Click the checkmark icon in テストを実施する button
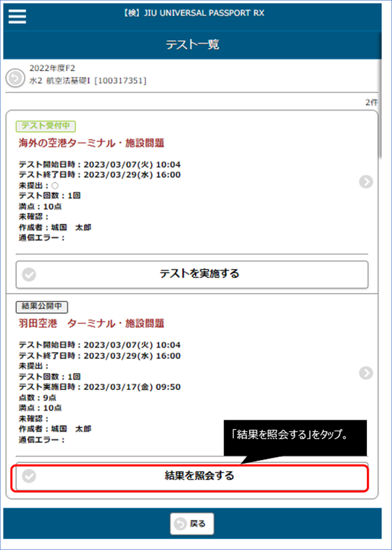The height and width of the screenshot is (550, 392). click(x=29, y=275)
